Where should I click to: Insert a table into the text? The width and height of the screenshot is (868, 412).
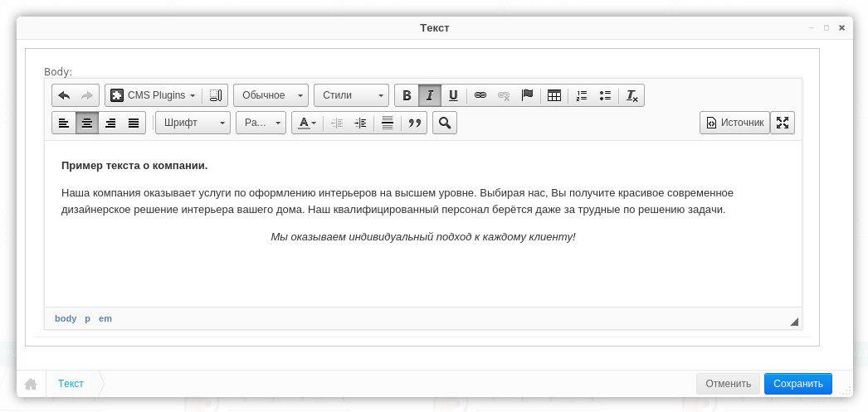click(x=554, y=95)
